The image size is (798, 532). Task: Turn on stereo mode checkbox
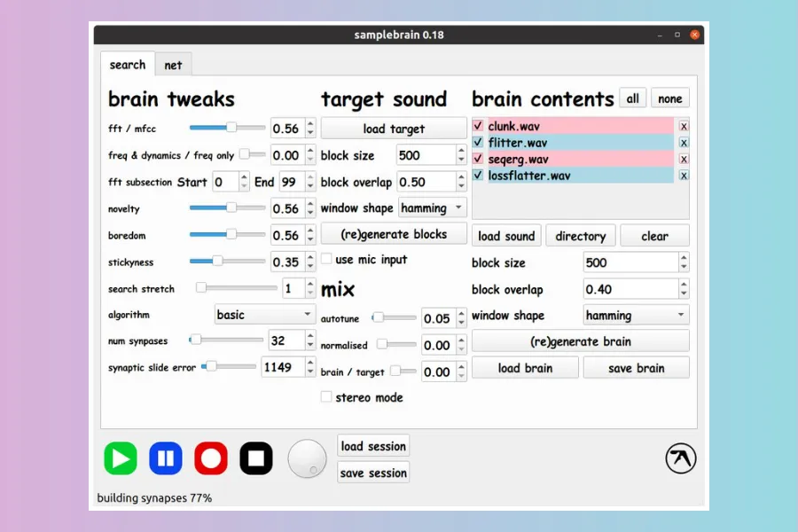(x=327, y=397)
